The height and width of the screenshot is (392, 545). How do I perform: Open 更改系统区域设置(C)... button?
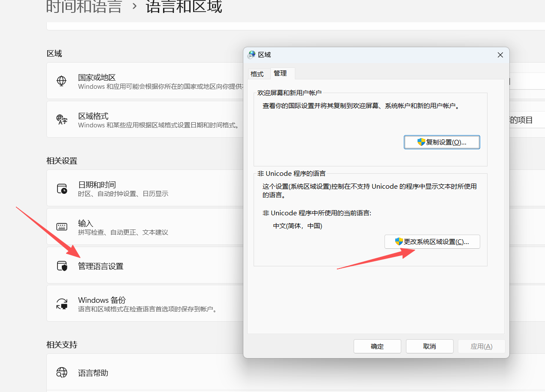click(432, 242)
